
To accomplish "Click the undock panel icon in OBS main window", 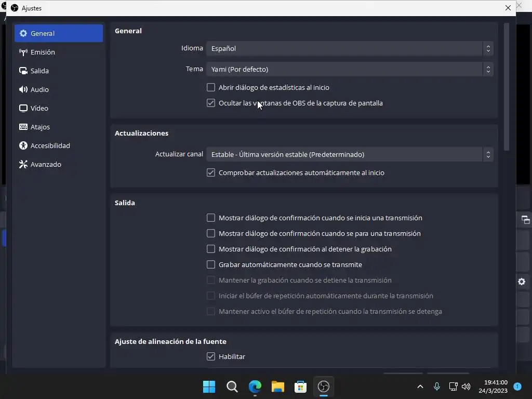I will pos(526,220).
